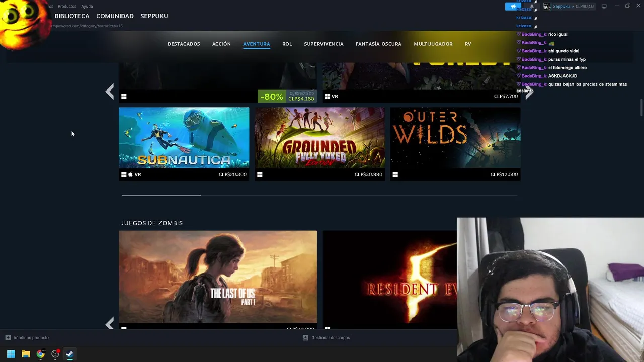This screenshot has height=362, width=644.
Task: Click the page vertical scrollbar
Action: (x=641, y=108)
